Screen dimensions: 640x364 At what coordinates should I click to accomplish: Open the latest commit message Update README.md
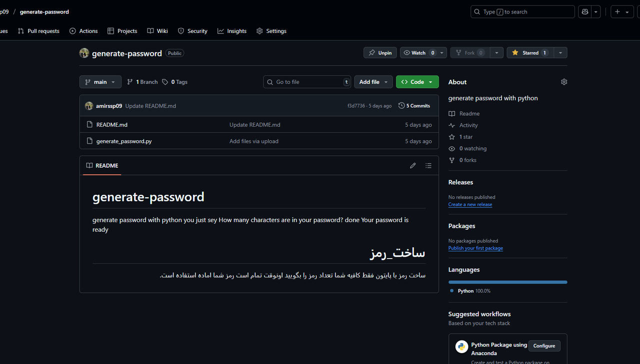(x=150, y=106)
